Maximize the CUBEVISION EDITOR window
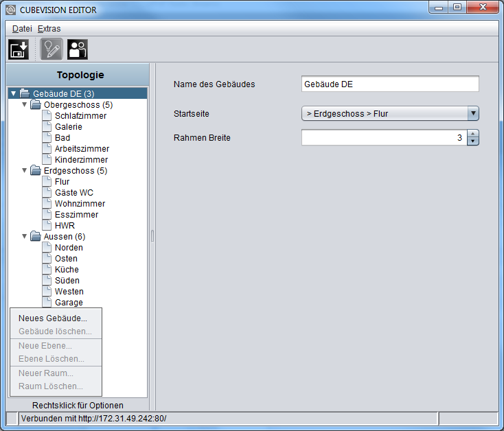This screenshot has width=504, height=431. pos(457,7)
